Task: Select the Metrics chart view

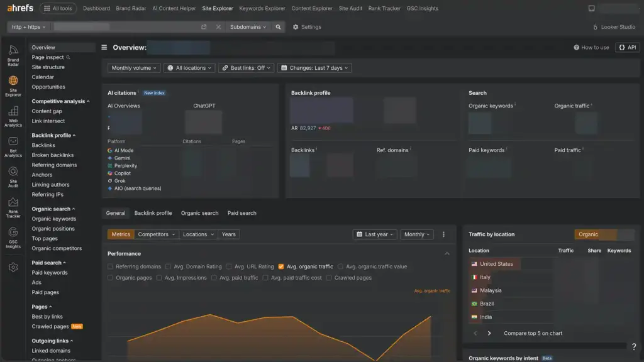Action: (x=121, y=234)
